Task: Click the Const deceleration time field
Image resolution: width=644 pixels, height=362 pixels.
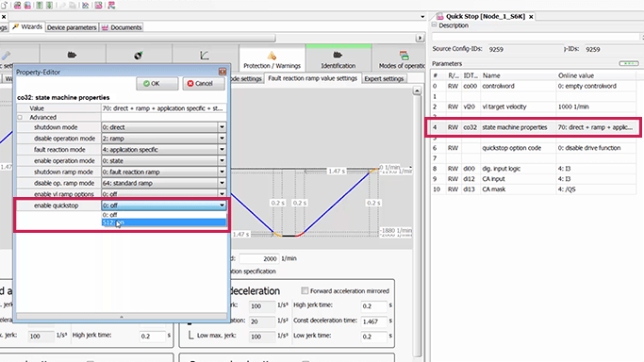Action: [x=373, y=321]
